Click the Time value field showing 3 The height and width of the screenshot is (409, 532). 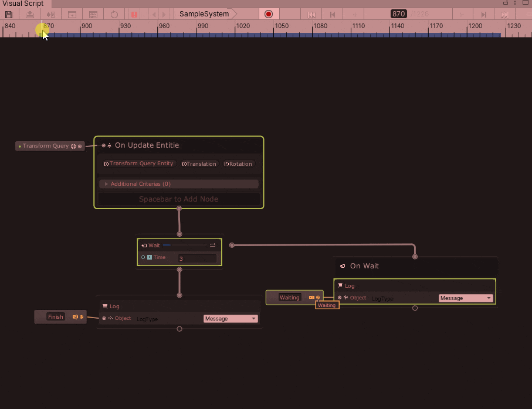click(x=197, y=258)
